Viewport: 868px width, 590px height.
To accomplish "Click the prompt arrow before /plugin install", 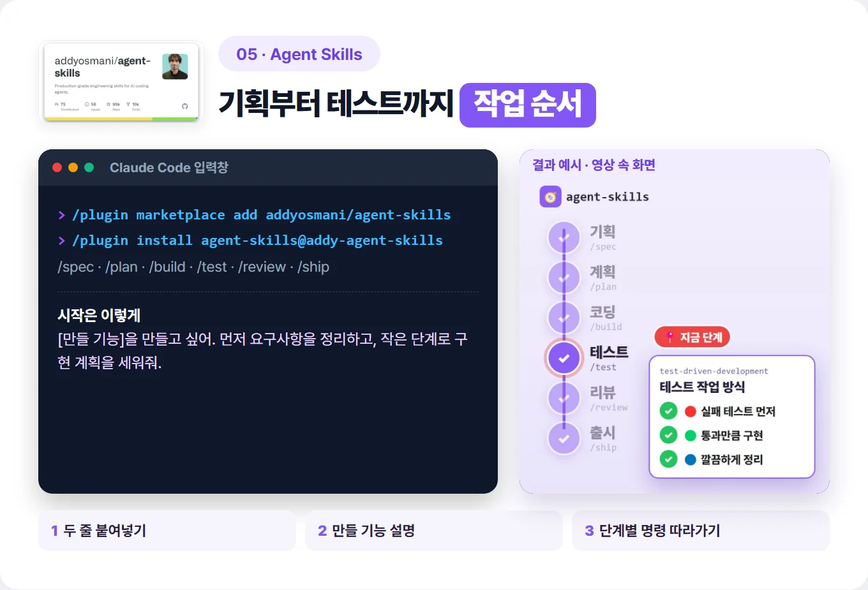I will 62,240.
